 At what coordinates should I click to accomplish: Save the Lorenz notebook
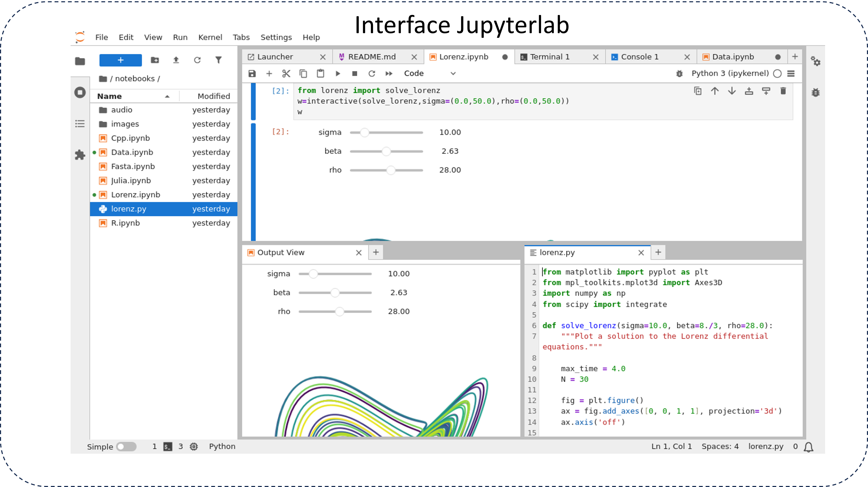tap(252, 73)
